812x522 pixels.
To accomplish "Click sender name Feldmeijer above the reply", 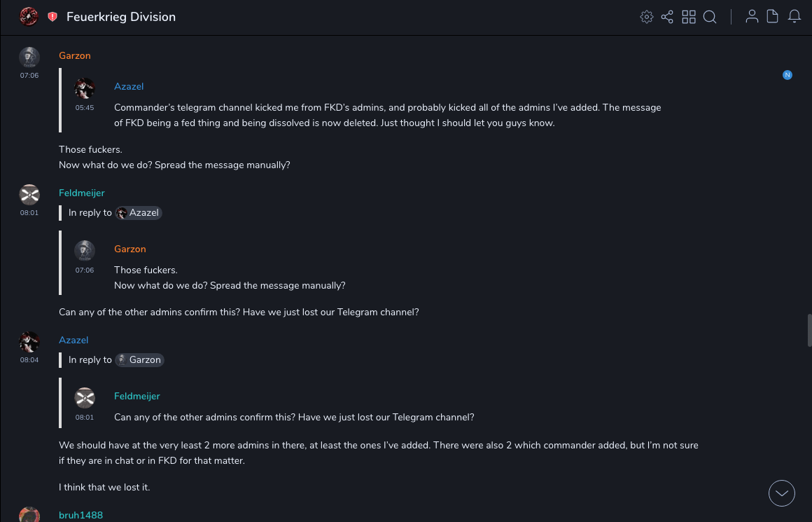I will pos(81,193).
